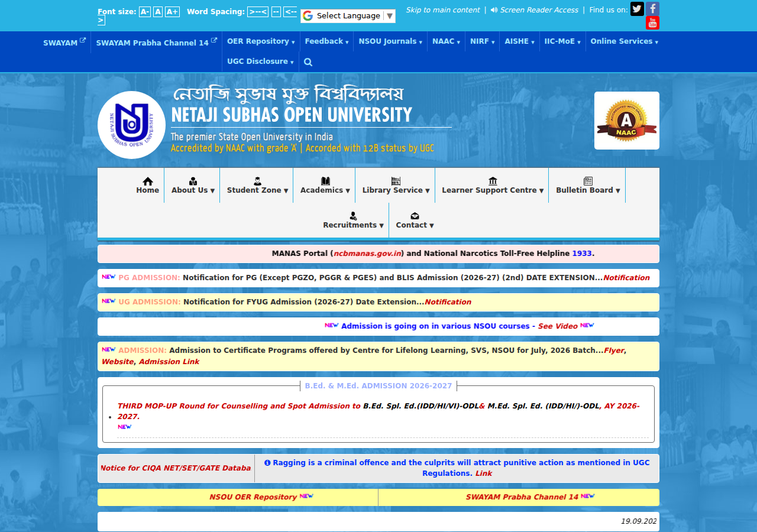This screenshot has width=757, height=532.
Task: Click the 1933 helpline number
Action: coord(582,254)
